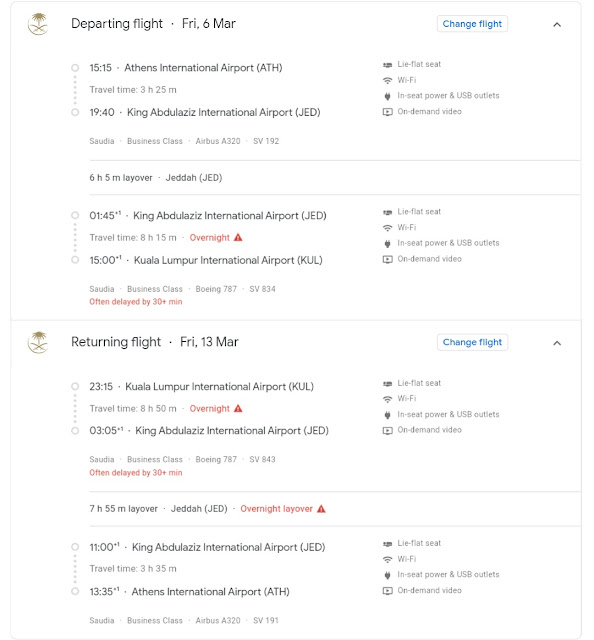Screen dimensions: 594x640
Task: Click Saudia logo beside Returning flight
Action: (39, 342)
